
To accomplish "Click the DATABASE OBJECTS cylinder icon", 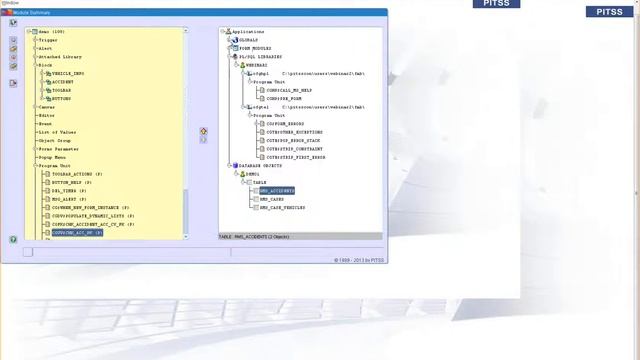I will (235, 166).
